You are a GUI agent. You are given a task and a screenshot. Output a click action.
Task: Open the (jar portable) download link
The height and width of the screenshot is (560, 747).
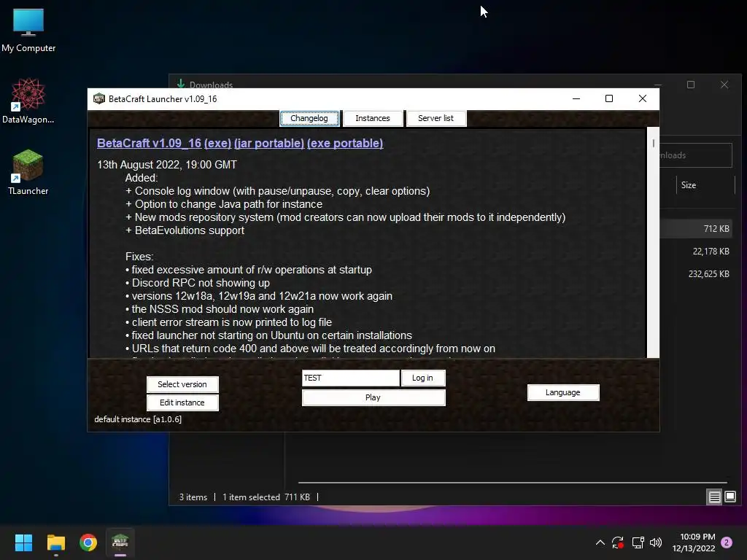click(x=269, y=144)
